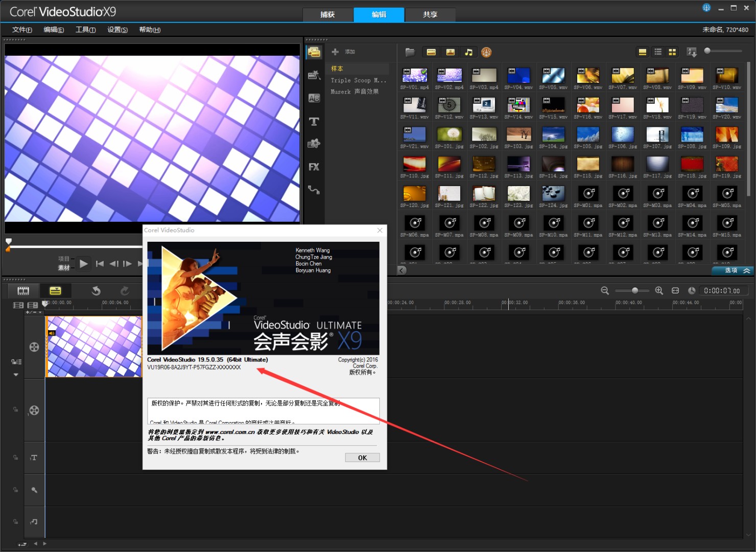Viewport: 756px width, 552px height.
Task: Switch library to list view
Action: 658,52
